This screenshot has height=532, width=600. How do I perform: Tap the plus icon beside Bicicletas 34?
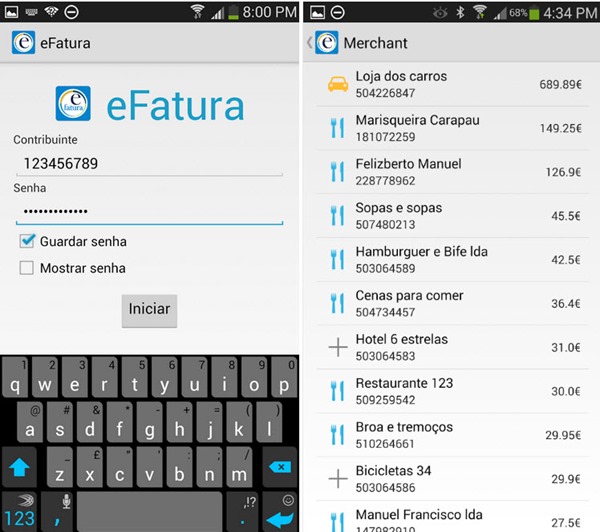[338, 479]
